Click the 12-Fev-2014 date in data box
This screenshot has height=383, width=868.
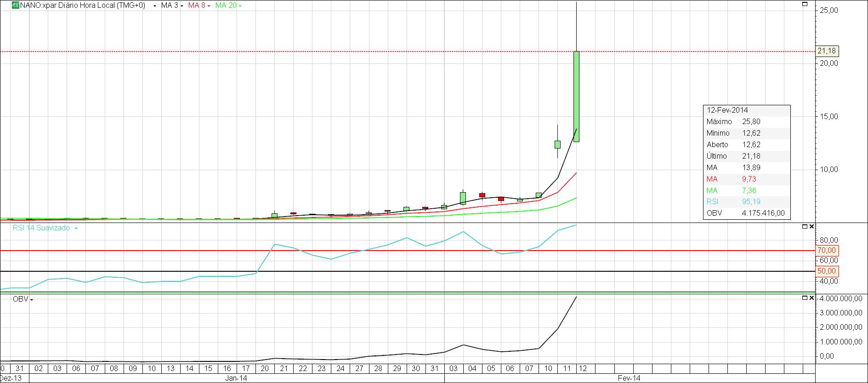(727, 110)
